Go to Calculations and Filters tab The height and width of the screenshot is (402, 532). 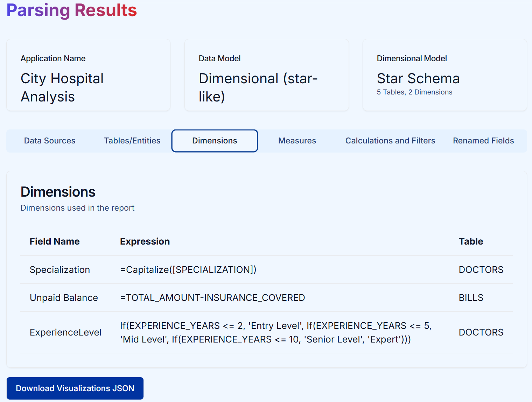pos(390,141)
